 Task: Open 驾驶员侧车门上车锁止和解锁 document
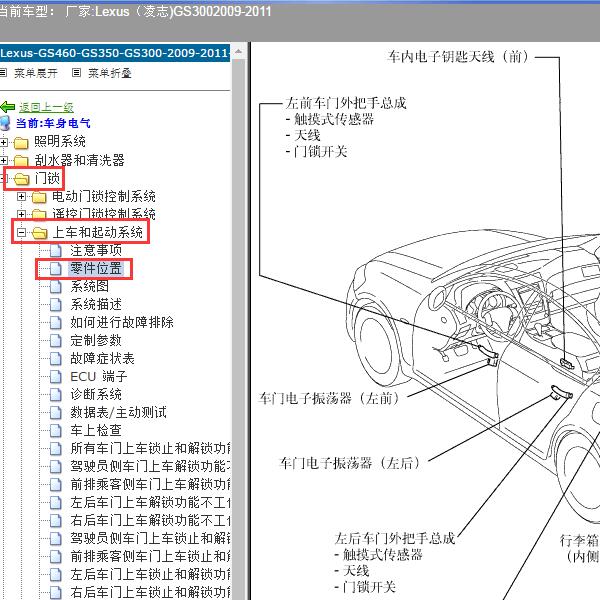(151, 538)
